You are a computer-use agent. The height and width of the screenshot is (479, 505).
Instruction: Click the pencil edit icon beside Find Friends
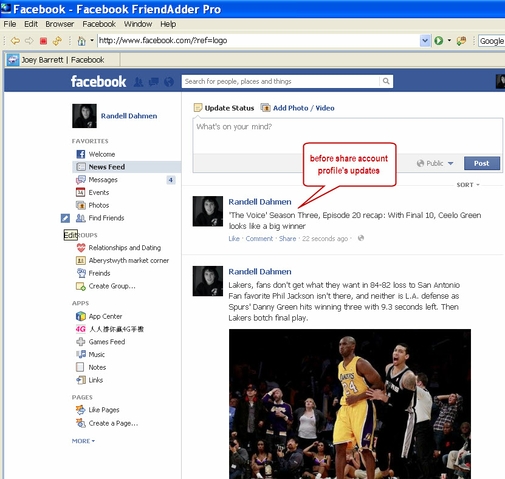pos(65,218)
